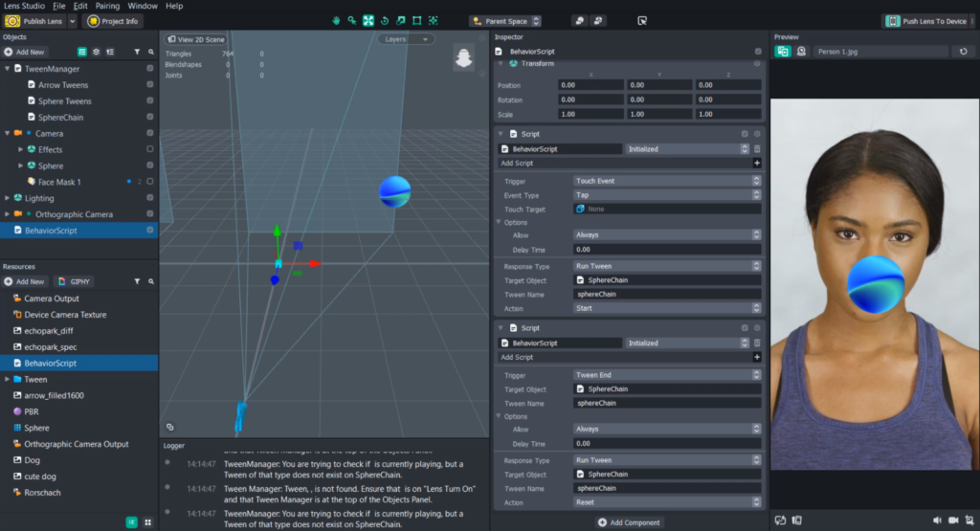This screenshot has height=531, width=980.
Task: Click the Position X input field
Action: [x=590, y=85]
